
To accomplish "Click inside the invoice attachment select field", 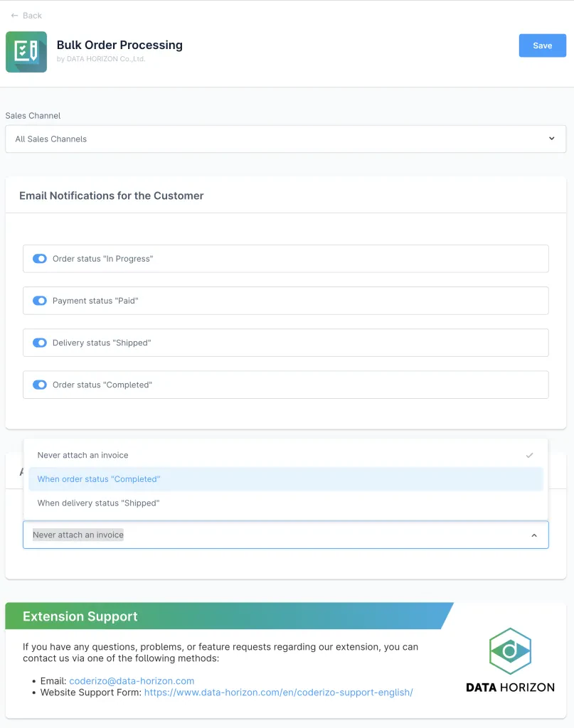I will (x=285, y=535).
